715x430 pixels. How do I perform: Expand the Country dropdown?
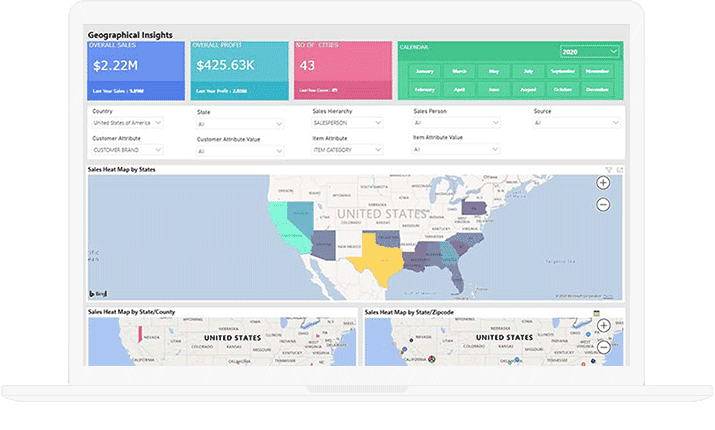[128, 123]
